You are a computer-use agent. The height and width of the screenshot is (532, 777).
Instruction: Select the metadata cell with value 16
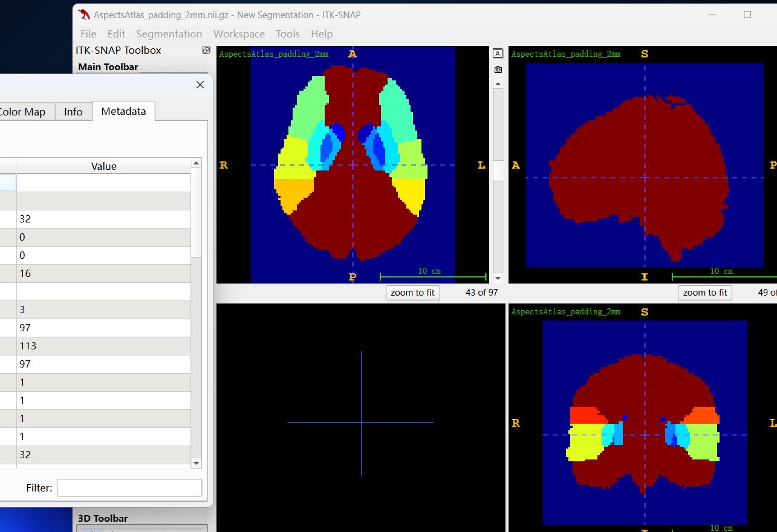103,273
